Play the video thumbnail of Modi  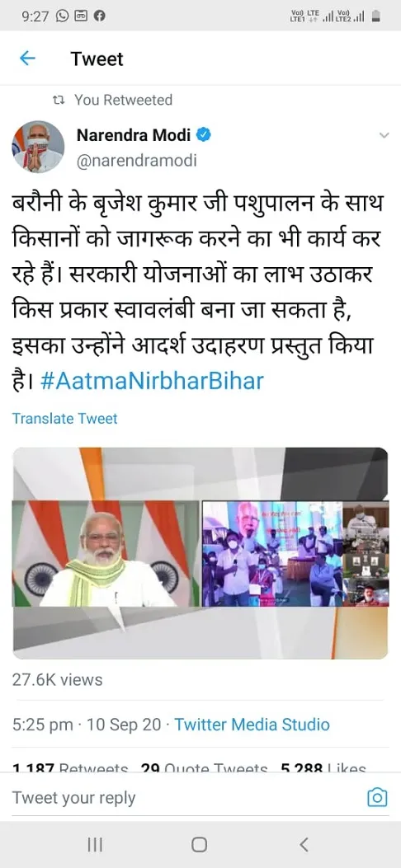(200, 553)
